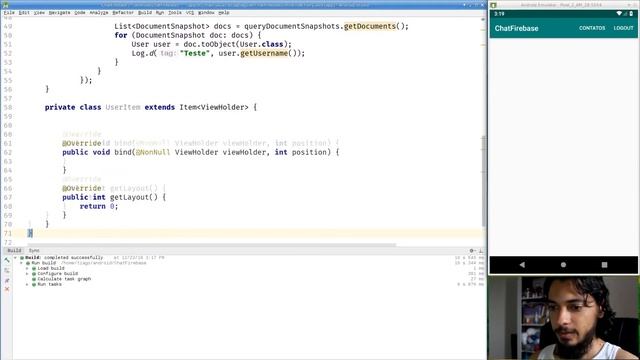Screen dimensions: 640x360
Task: Open the VCS menu
Action: (x=190, y=13)
